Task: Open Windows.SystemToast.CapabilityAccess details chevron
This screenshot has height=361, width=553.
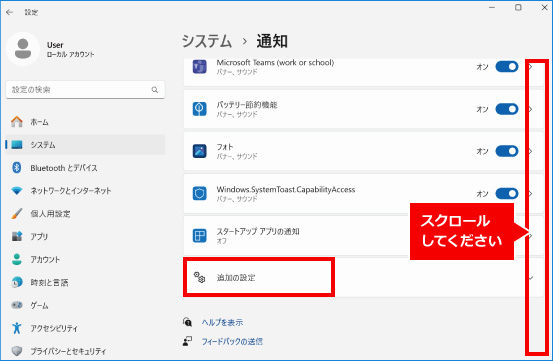Action: click(530, 194)
